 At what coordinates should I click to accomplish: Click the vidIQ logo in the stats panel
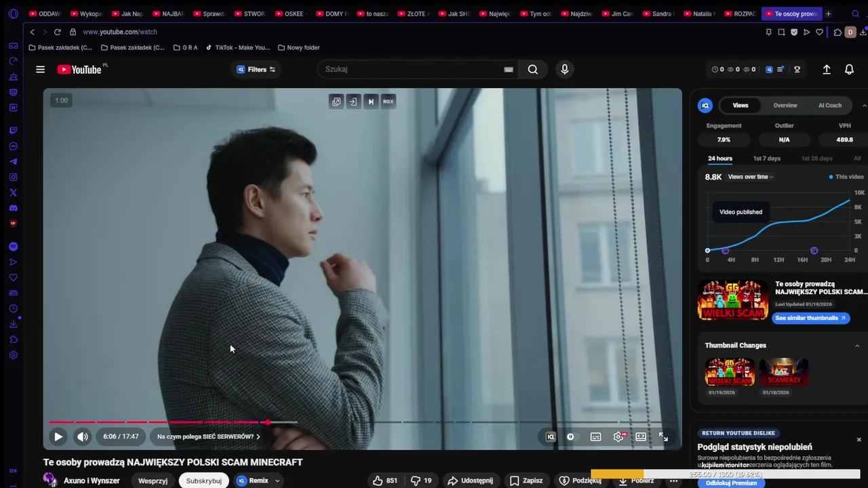(705, 105)
